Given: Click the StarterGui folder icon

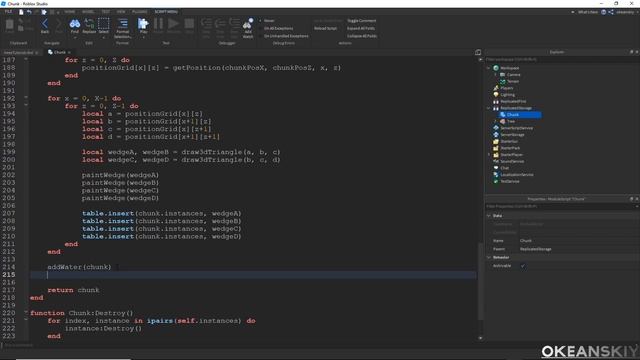Looking at the screenshot, I should 496,141.
